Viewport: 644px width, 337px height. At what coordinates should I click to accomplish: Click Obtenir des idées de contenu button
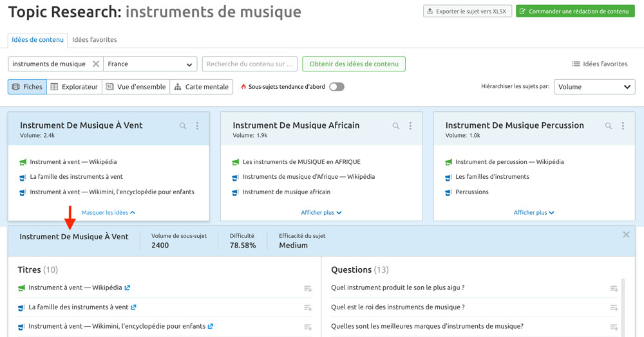click(354, 64)
